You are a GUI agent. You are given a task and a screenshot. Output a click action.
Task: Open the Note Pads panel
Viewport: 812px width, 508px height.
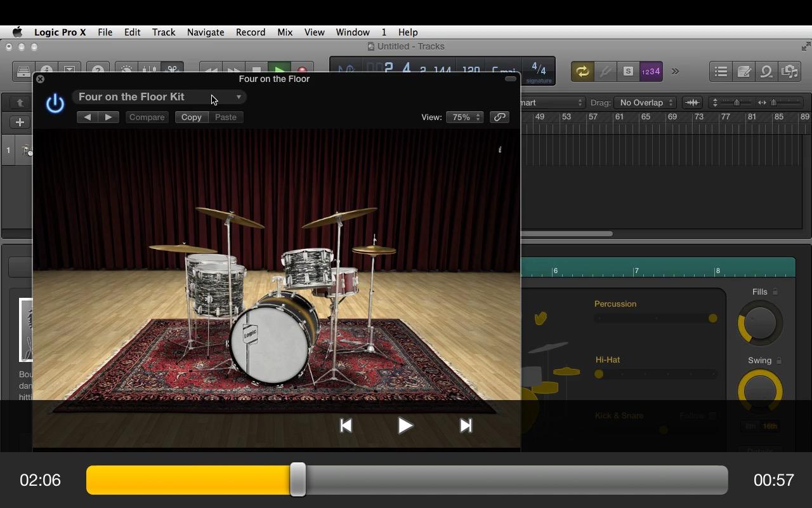(x=744, y=72)
